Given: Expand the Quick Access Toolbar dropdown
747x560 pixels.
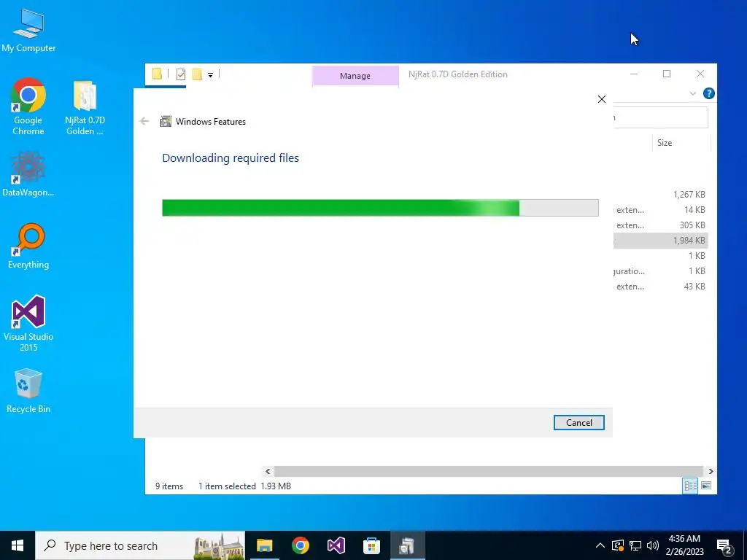Looking at the screenshot, I should coord(210,75).
